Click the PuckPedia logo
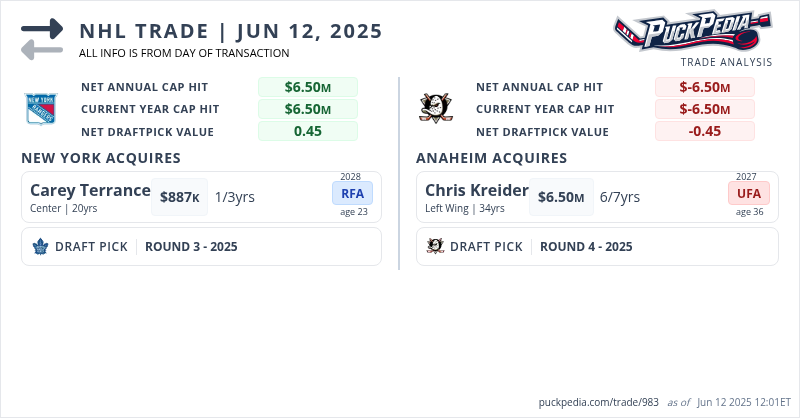This screenshot has height=418, width=800. click(692, 31)
